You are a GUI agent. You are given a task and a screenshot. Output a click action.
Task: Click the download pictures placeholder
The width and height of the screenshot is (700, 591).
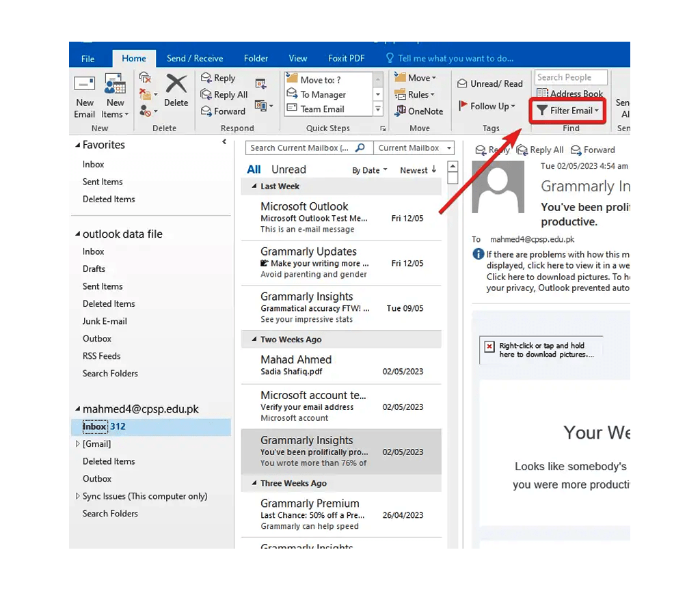pos(541,350)
